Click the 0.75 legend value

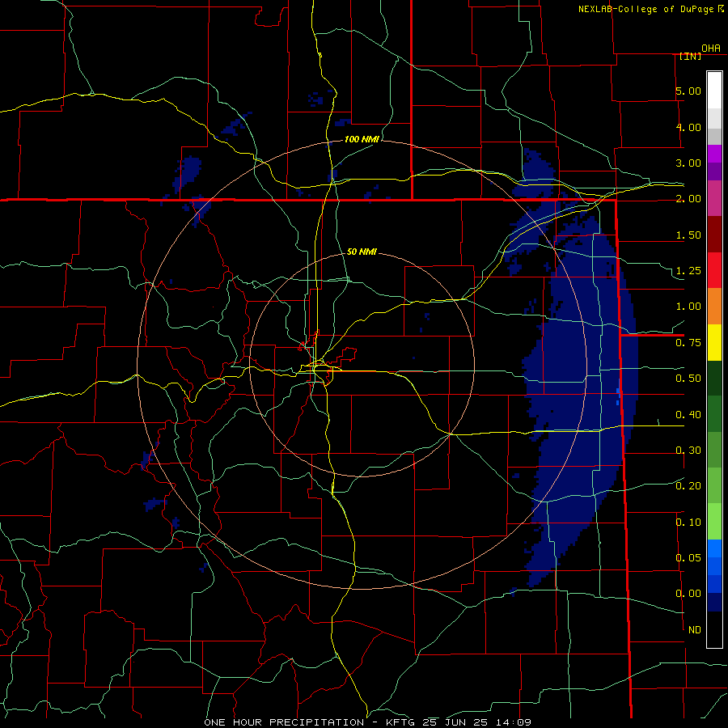click(688, 343)
